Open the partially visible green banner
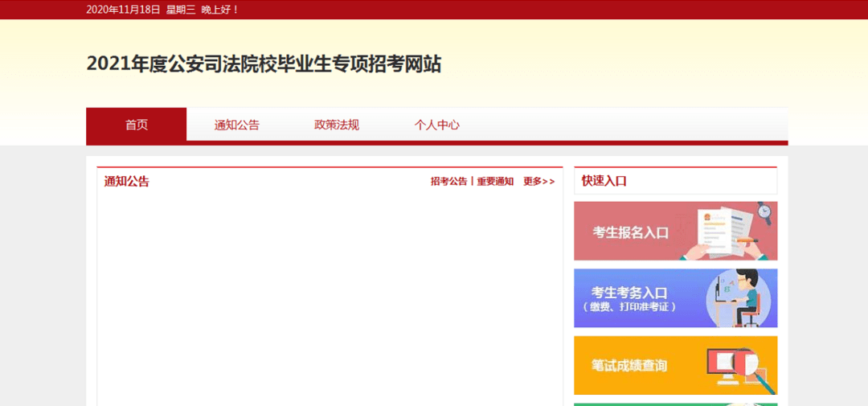 (675, 404)
